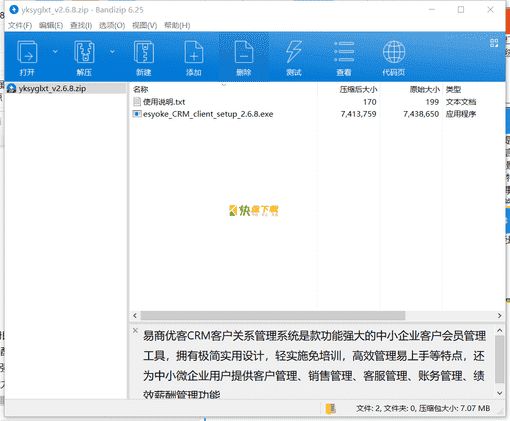Select the file 使用说明.txt
This screenshot has width=510, height=421.
(x=164, y=102)
